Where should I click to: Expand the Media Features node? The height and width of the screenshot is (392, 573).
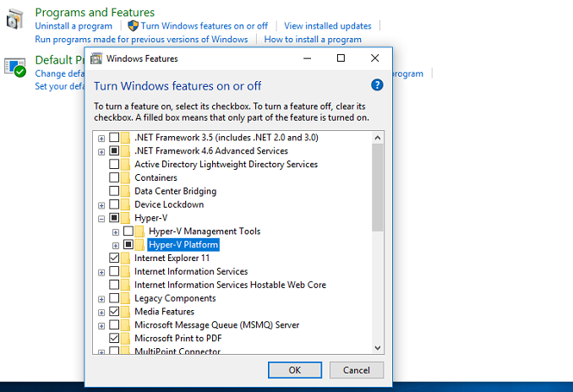point(101,313)
